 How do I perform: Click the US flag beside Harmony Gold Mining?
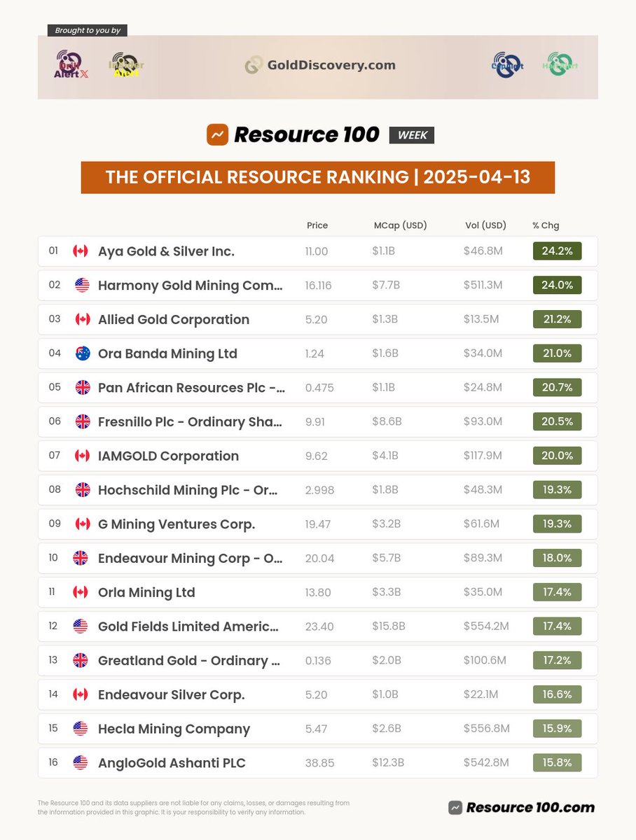pyautogui.click(x=82, y=285)
